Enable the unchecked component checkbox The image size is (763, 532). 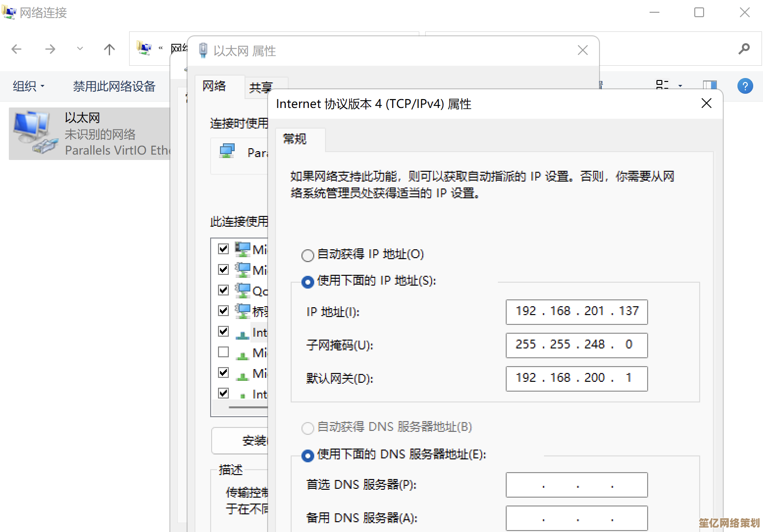click(x=223, y=352)
